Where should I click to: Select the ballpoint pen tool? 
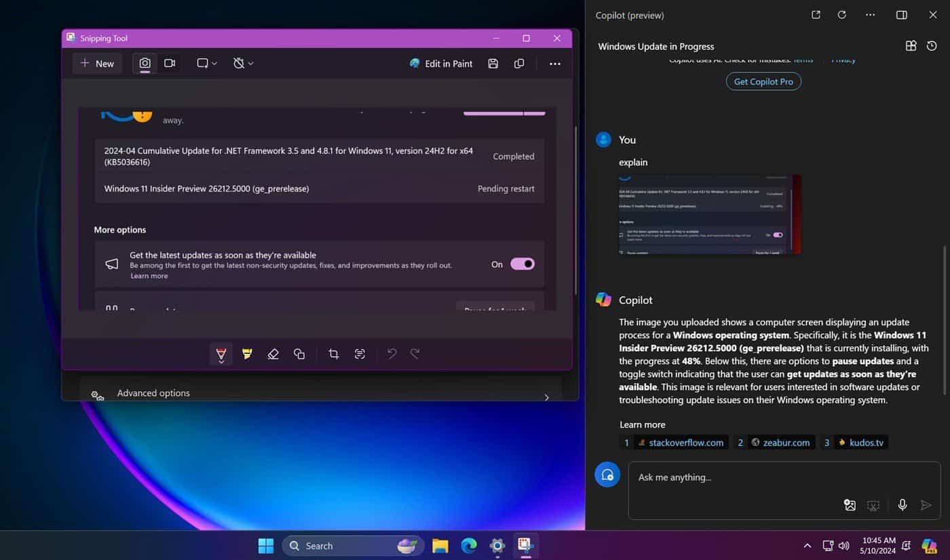click(x=221, y=353)
